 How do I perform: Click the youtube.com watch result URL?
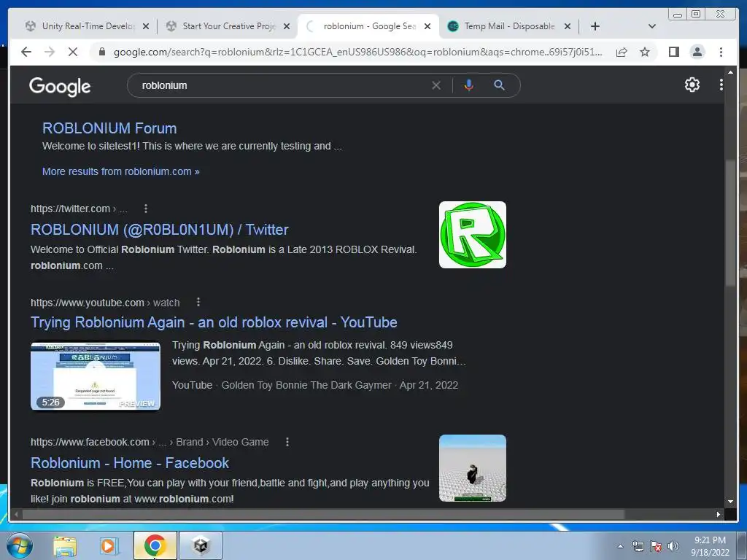pyautogui.click(x=105, y=303)
